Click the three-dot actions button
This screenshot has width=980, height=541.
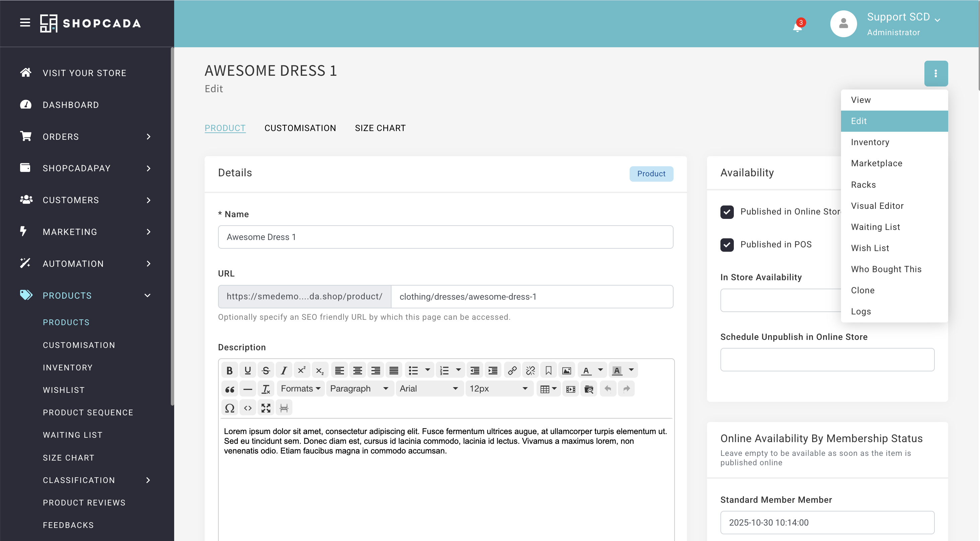click(x=936, y=73)
